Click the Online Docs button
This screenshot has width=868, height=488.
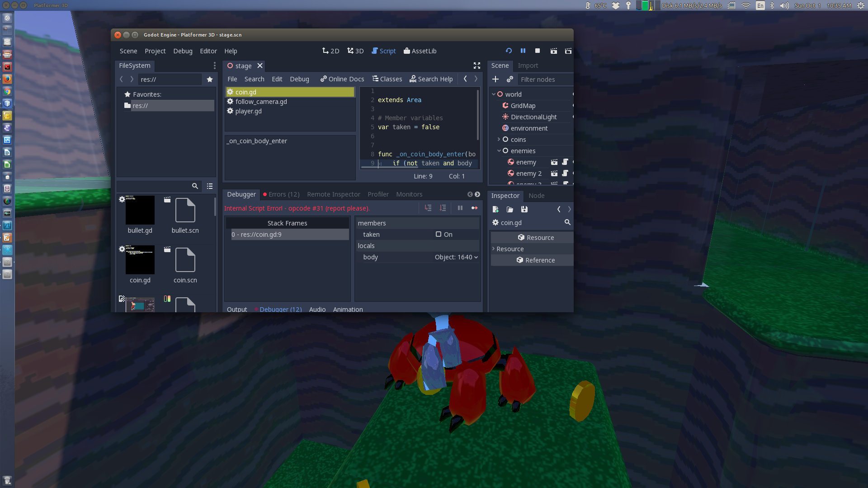(342, 79)
